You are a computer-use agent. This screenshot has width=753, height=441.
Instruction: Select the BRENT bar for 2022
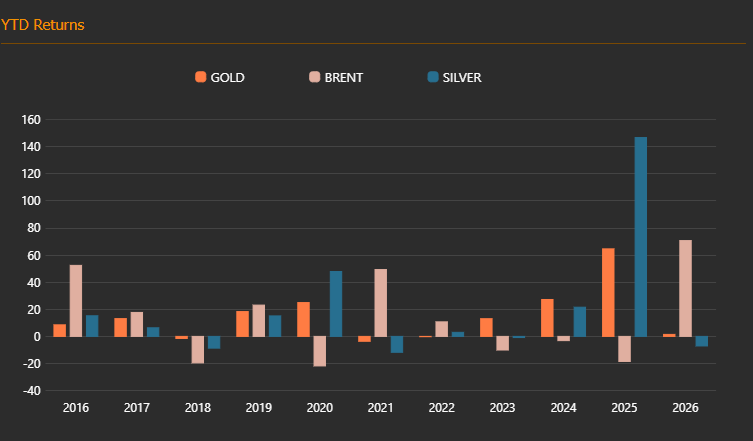(x=441, y=329)
